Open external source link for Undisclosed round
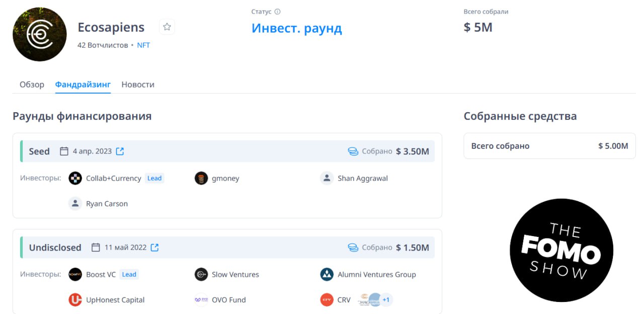644x314 pixels. click(155, 247)
